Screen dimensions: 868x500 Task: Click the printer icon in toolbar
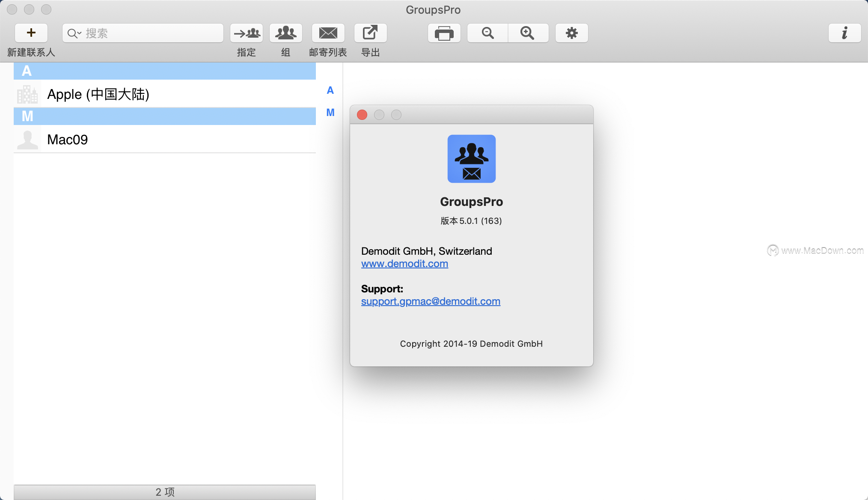(444, 33)
